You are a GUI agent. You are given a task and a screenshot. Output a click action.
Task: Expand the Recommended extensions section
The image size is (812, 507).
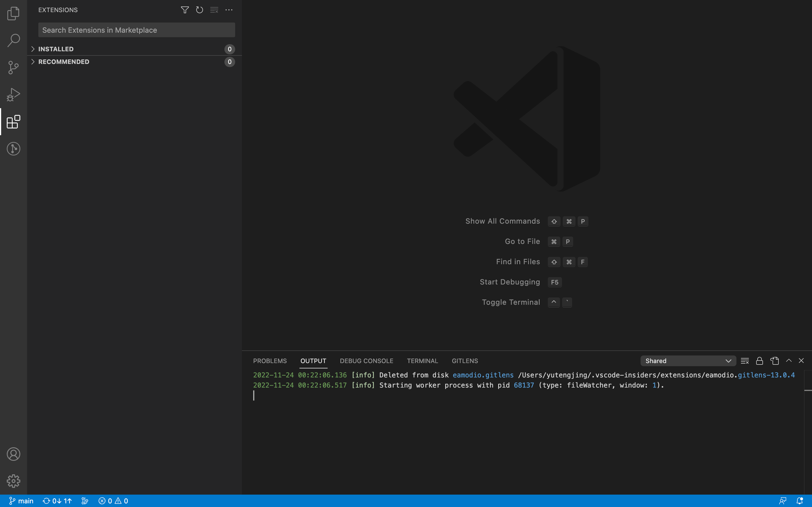pos(63,61)
